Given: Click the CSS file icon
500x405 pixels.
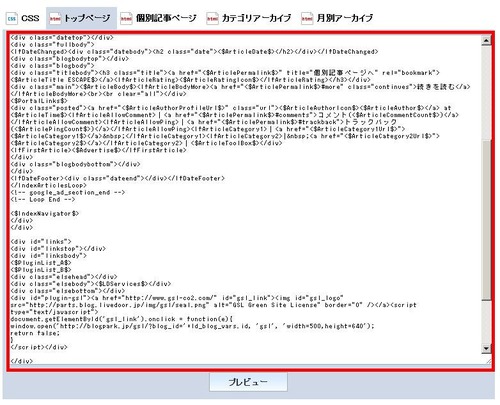Looking at the screenshot, I should 12,18.
